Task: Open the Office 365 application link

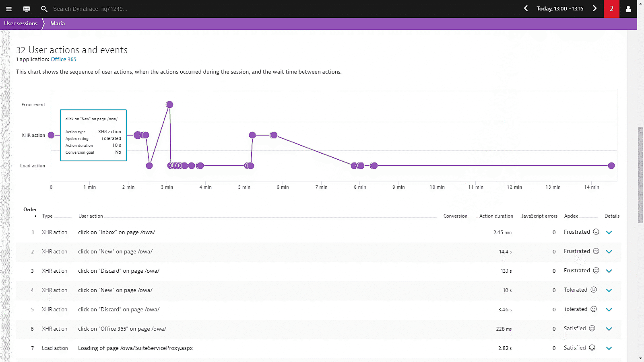Action: (64, 59)
